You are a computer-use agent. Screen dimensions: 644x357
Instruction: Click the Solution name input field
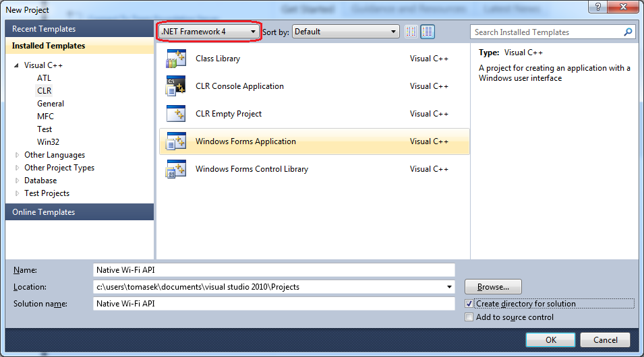tap(274, 304)
